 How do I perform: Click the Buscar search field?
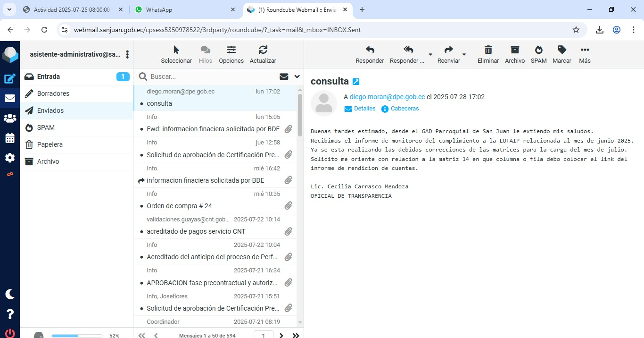click(212, 76)
